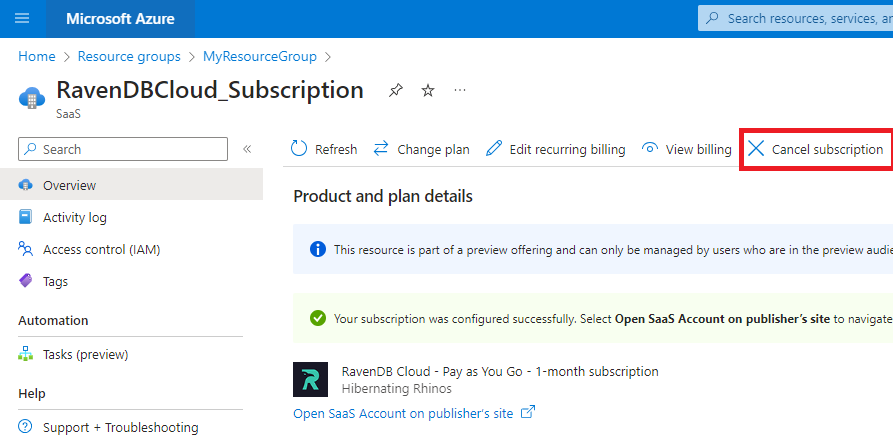
Task: Open View billing
Action: (x=686, y=149)
